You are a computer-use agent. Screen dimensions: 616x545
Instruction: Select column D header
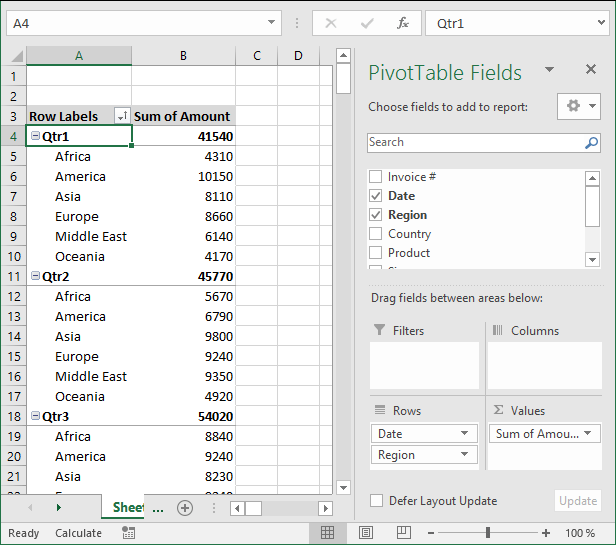pyautogui.click(x=299, y=56)
